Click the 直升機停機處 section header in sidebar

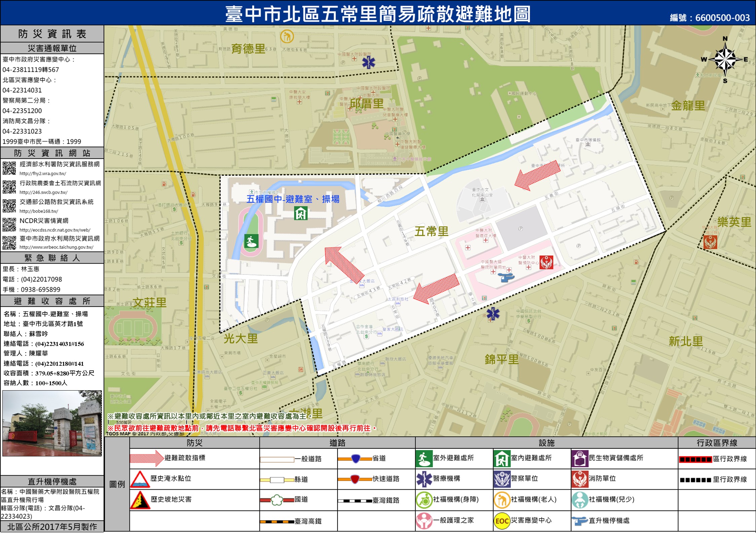(52, 481)
